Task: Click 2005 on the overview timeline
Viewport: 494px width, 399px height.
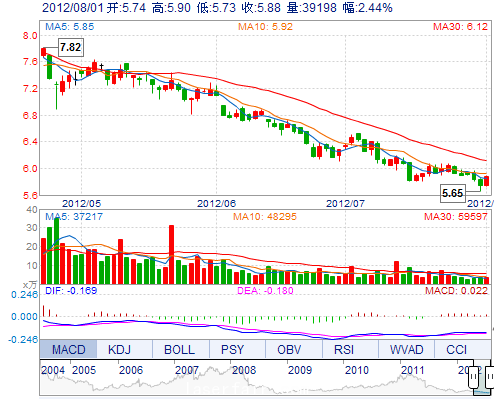Action: [84, 370]
